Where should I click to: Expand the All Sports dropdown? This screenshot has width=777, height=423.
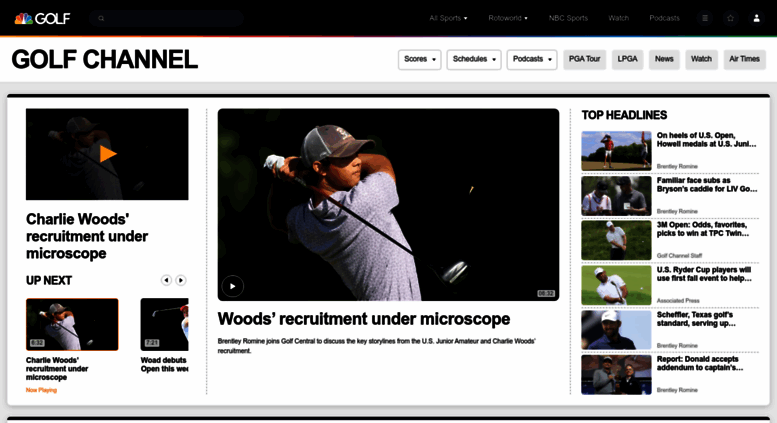point(448,18)
